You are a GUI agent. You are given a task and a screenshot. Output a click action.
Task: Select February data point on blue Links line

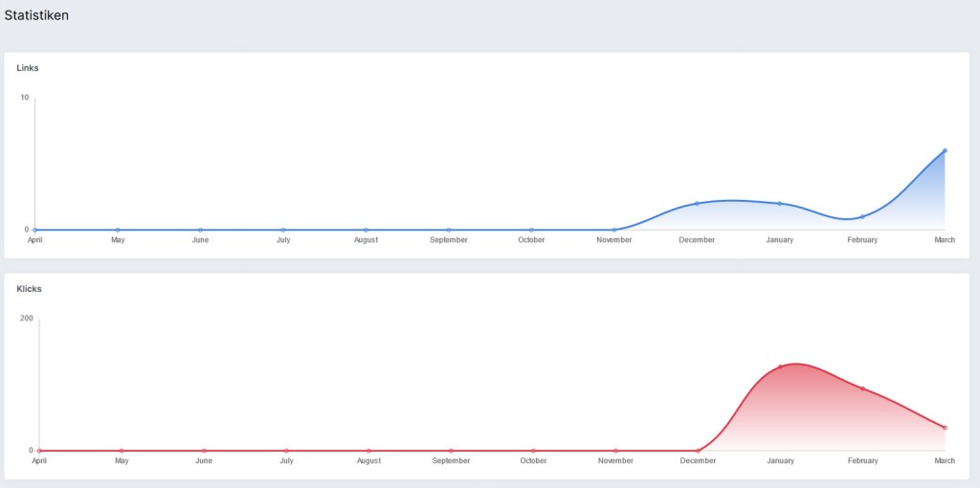click(x=862, y=217)
